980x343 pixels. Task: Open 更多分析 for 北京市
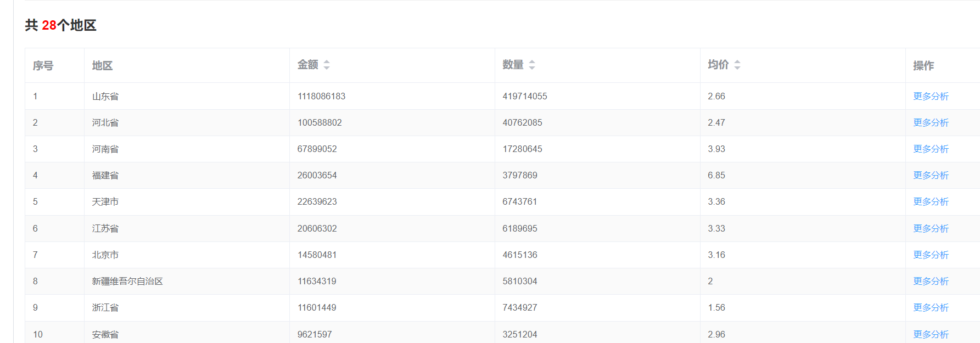click(931, 255)
